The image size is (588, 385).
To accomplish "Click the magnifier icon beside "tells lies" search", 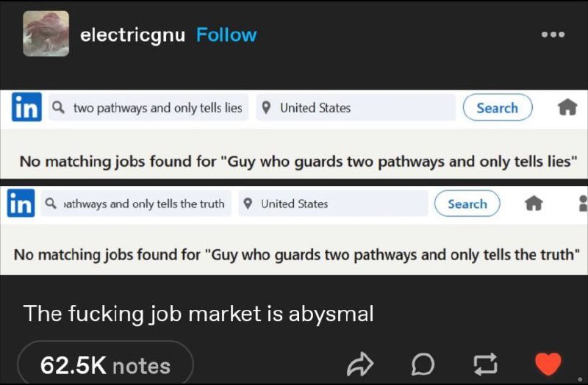I will pos(59,108).
